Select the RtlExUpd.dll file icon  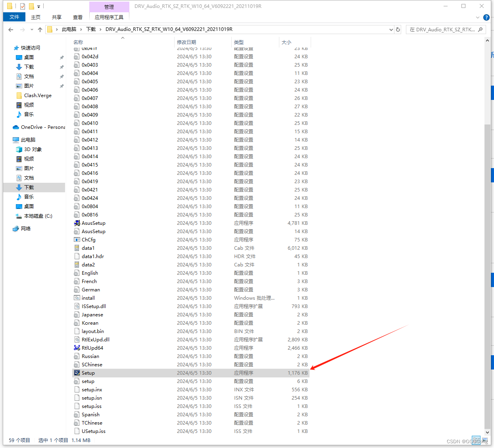coord(77,340)
